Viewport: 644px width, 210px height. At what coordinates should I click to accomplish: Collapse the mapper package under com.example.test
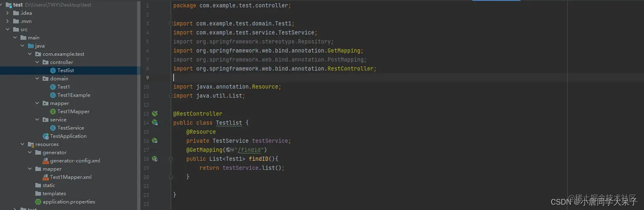37,104
